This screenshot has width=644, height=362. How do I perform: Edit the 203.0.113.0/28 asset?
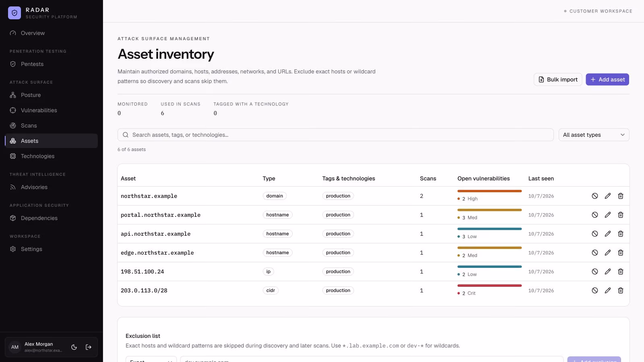pos(608,290)
